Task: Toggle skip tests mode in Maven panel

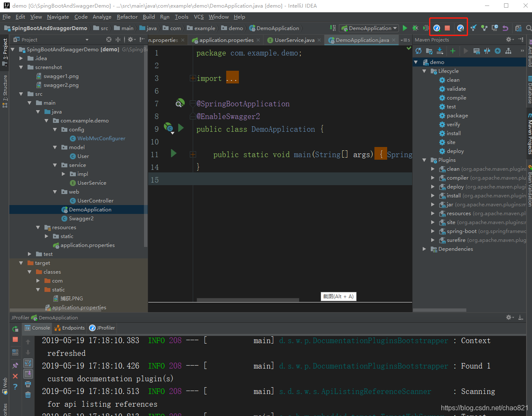Action: point(498,51)
